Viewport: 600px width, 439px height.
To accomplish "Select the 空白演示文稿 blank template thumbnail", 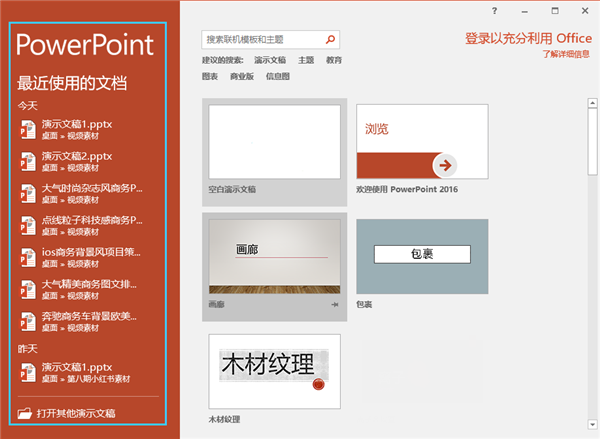I will coord(274,142).
